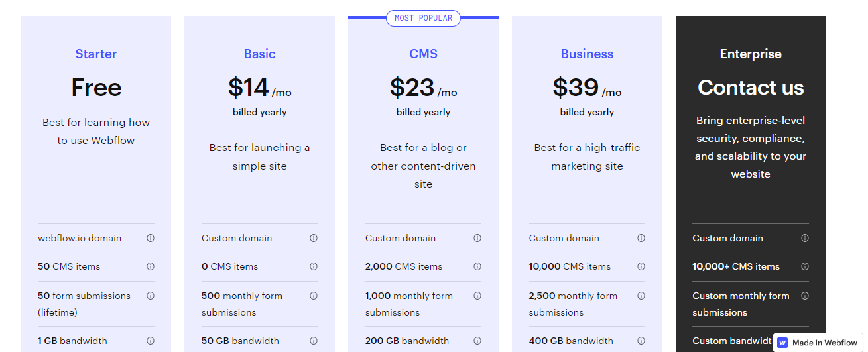
Task: Select the Basic plan heading
Action: (260, 54)
